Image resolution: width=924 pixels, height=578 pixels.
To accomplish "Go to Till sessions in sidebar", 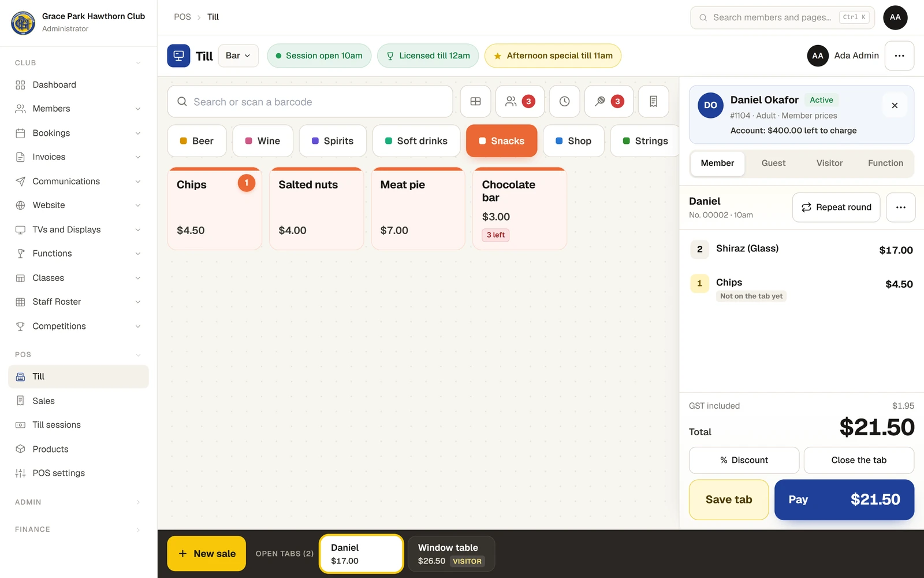I will [79, 425].
